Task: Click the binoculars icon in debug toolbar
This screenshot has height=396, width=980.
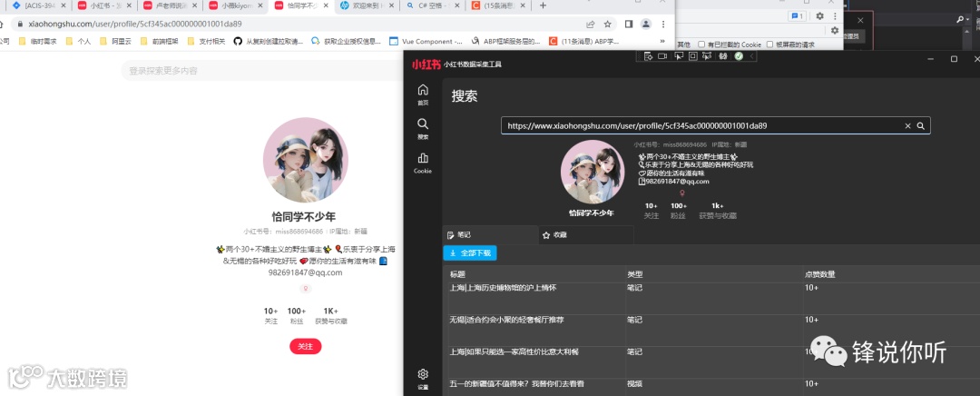Action: pos(723,56)
